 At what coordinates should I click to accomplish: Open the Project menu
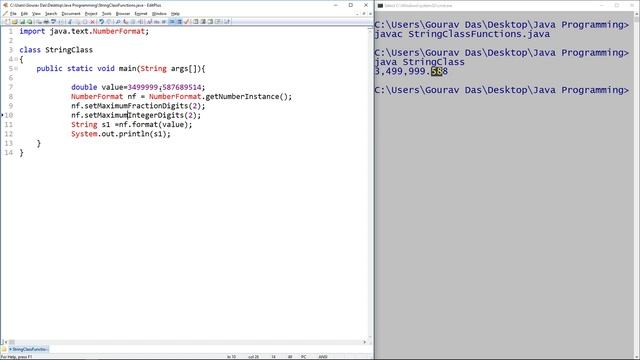click(91, 14)
